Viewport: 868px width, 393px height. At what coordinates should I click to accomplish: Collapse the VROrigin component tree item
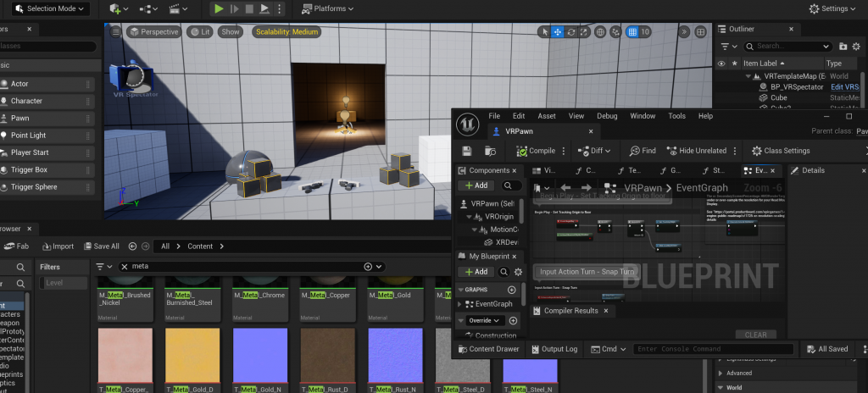tap(470, 217)
